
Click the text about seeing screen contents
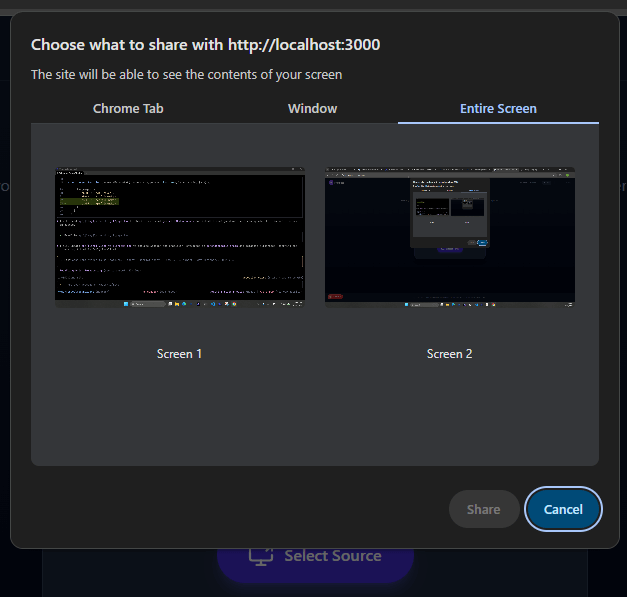pyautogui.click(x=187, y=75)
